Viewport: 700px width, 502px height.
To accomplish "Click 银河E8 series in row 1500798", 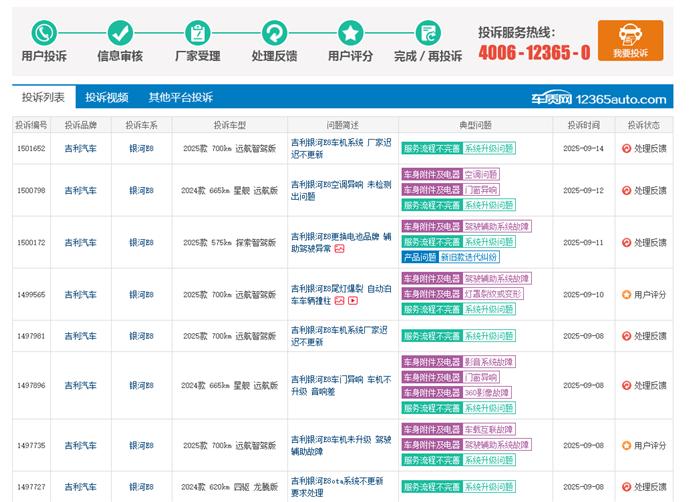I will click(x=141, y=190).
